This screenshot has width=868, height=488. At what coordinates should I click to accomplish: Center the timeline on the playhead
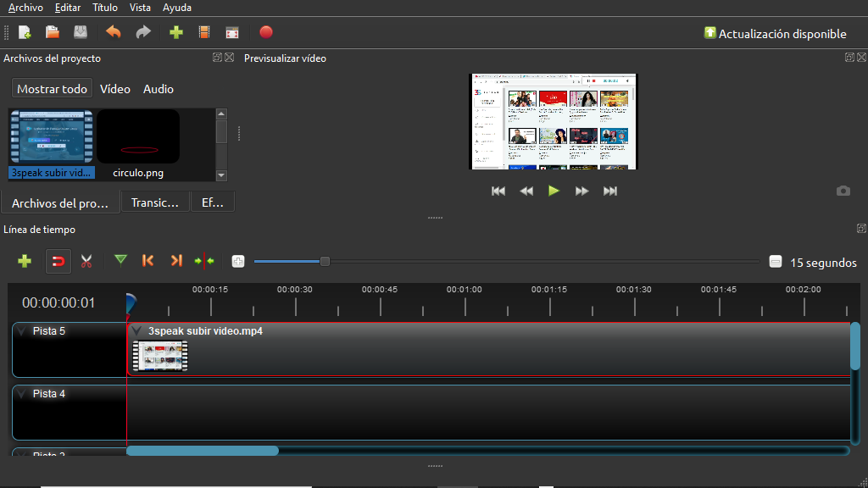pyautogui.click(x=204, y=261)
